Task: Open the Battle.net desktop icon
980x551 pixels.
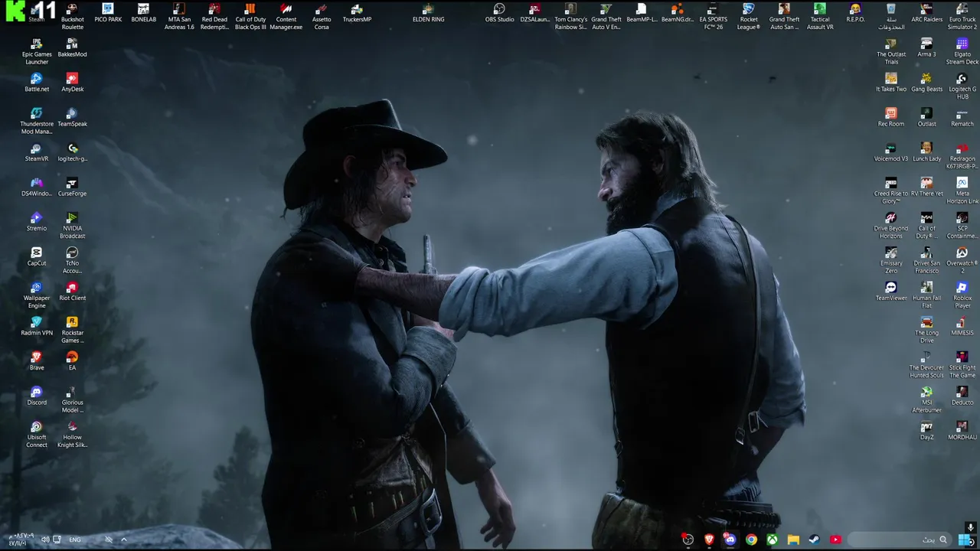Action: (x=37, y=83)
